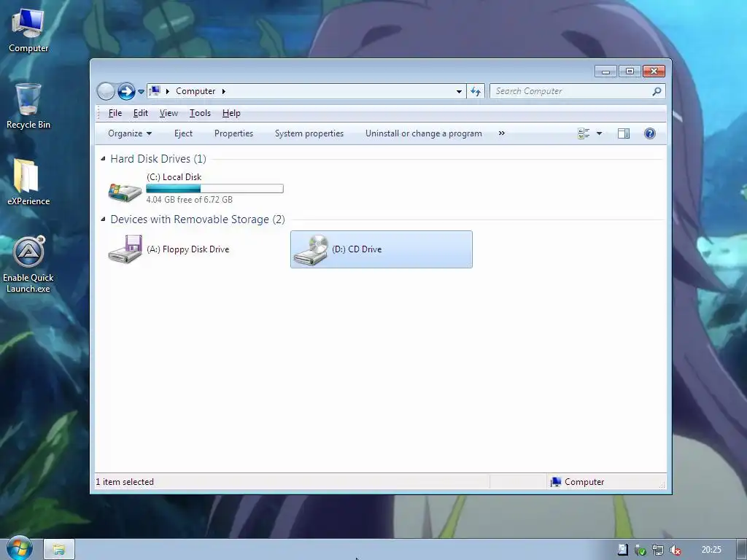Open the Start menu orb
747x560 pixels.
[20, 548]
